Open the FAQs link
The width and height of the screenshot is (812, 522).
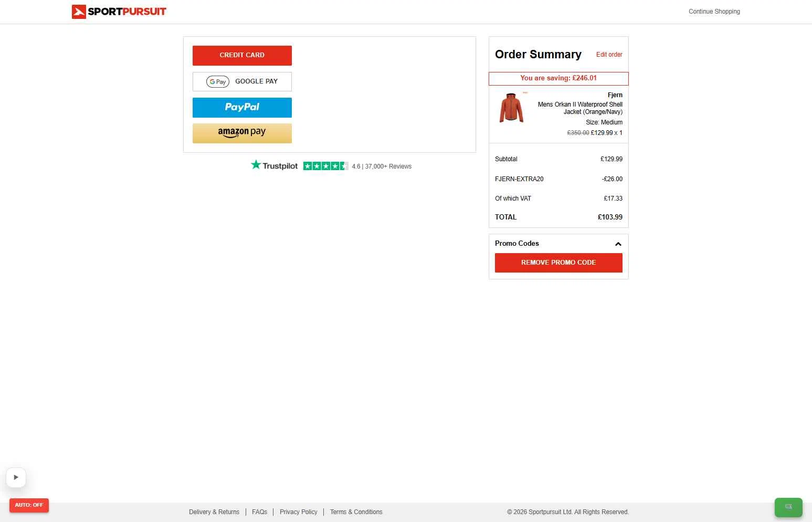[x=259, y=512]
